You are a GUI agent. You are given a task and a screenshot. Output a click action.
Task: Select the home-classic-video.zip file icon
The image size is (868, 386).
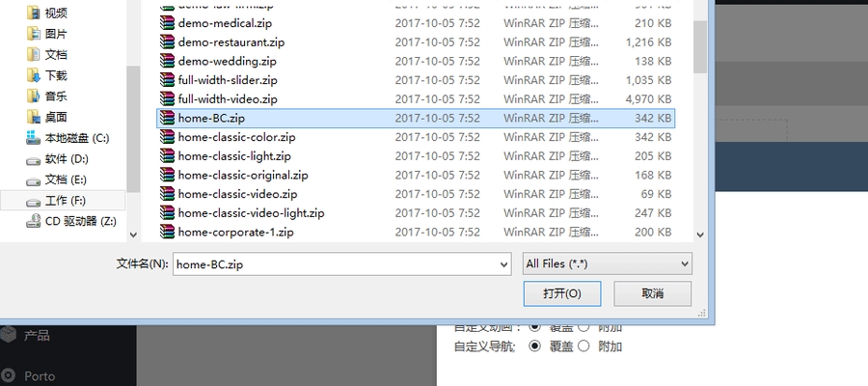coord(167,194)
